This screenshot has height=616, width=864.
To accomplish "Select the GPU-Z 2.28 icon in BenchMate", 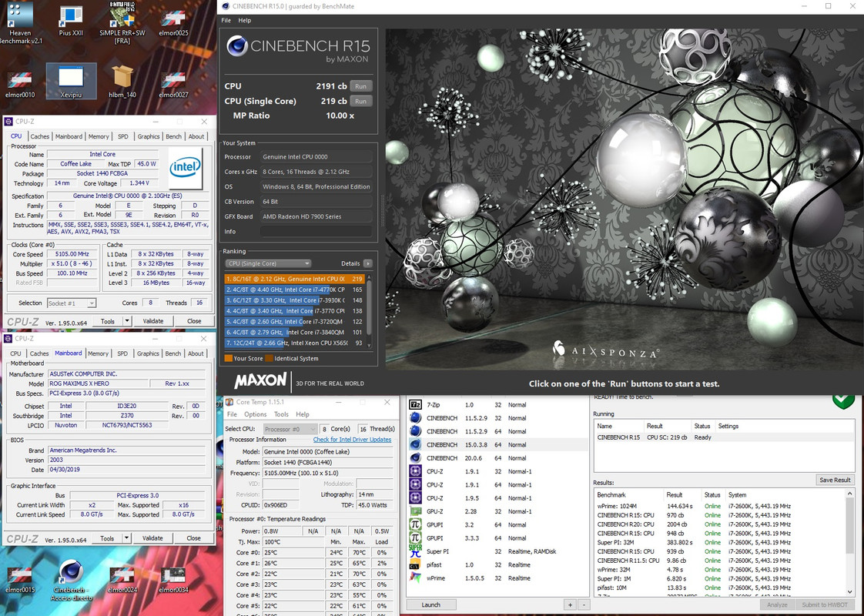I will (416, 511).
